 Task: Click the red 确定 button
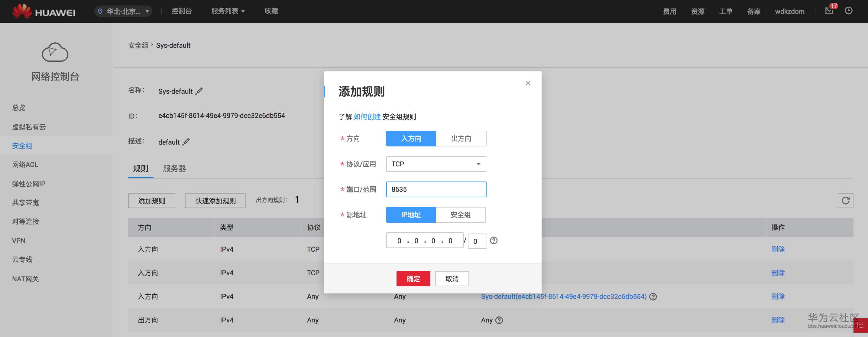point(413,279)
